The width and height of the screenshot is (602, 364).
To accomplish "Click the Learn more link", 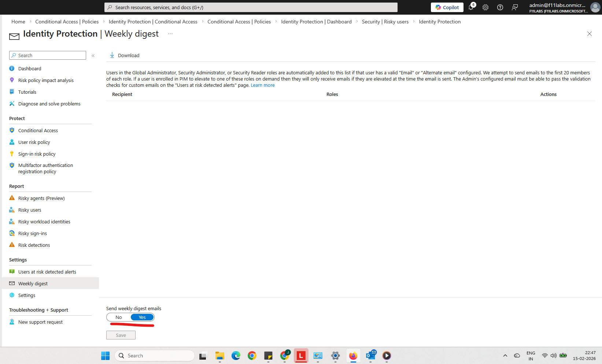I will click(x=263, y=85).
